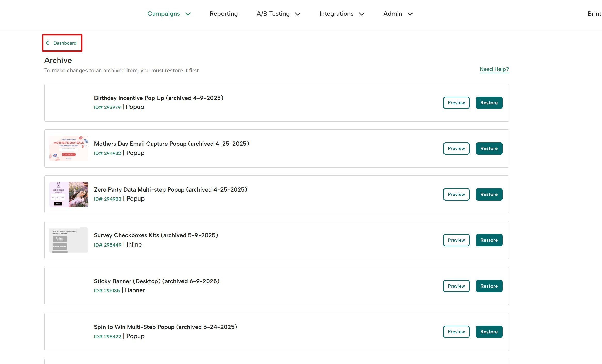Viewport: 602px width, 364px height.
Task: Preview Zero Party Data Multi-step Popup
Action: (456, 194)
